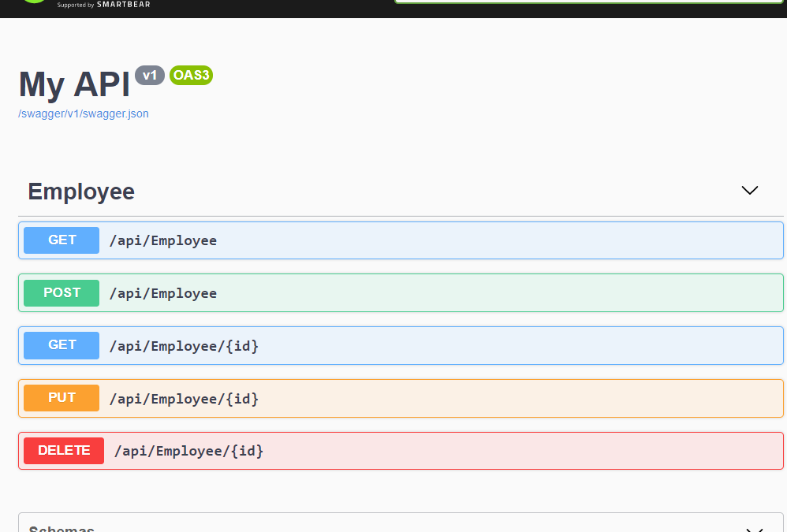Click the gray v1 version badge

click(x=149, y=75)
